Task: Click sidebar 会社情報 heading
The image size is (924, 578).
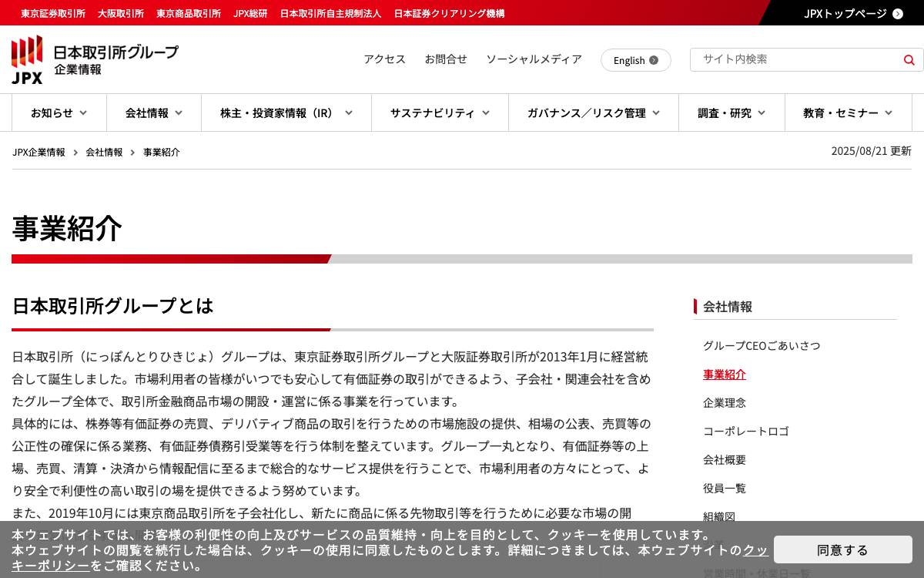Action: (x=728, y=307)
